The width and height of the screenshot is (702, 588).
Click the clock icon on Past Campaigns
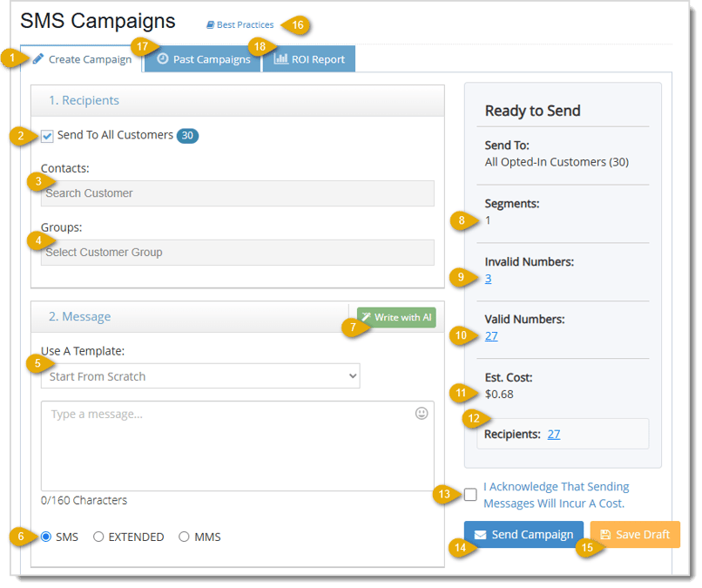[163, 58]
